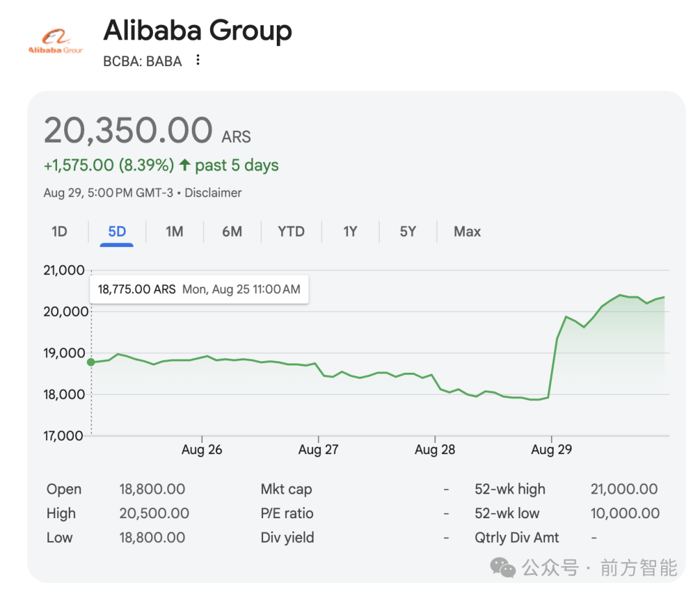The height and width of the screenshot is (596, 700).
Task: Click the 18,775.00 ARS tooltip
Action: click(x=199, y=289)
